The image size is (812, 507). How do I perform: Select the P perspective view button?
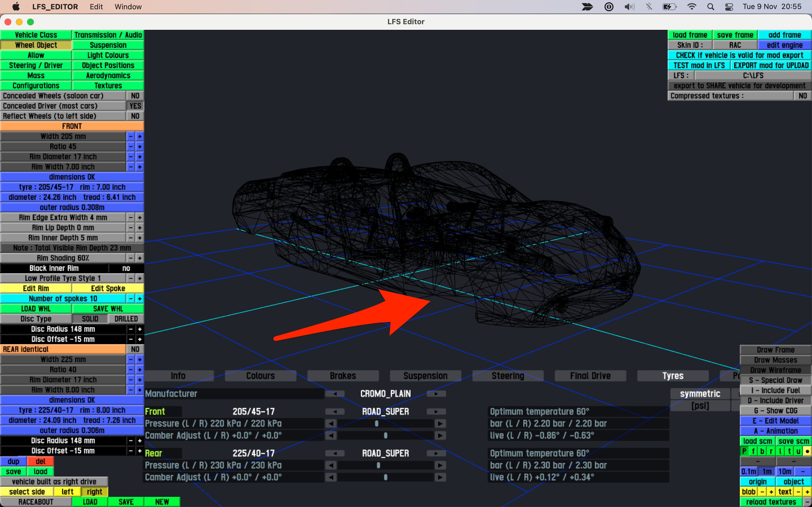click(744, 451)
